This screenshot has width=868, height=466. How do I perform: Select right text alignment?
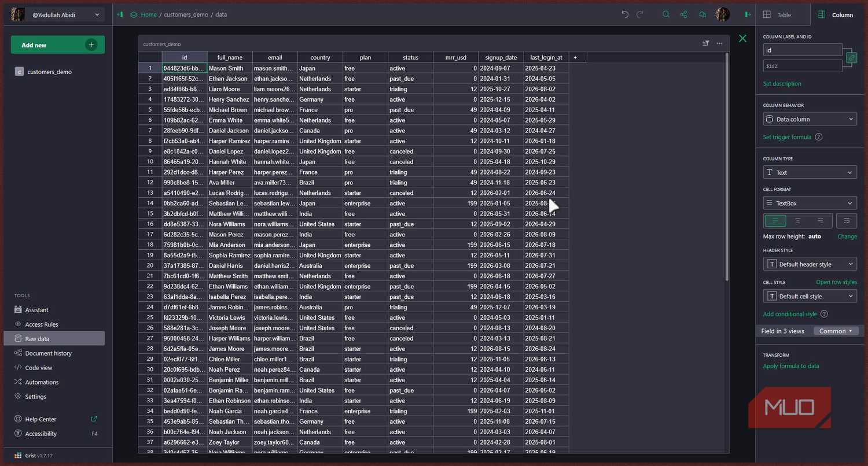point(821,221)
